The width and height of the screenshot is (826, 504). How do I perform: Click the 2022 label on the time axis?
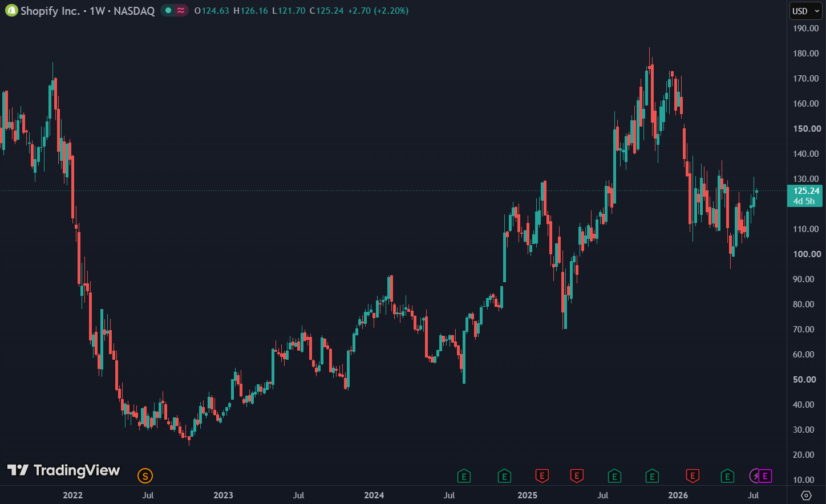coord(72,495)
